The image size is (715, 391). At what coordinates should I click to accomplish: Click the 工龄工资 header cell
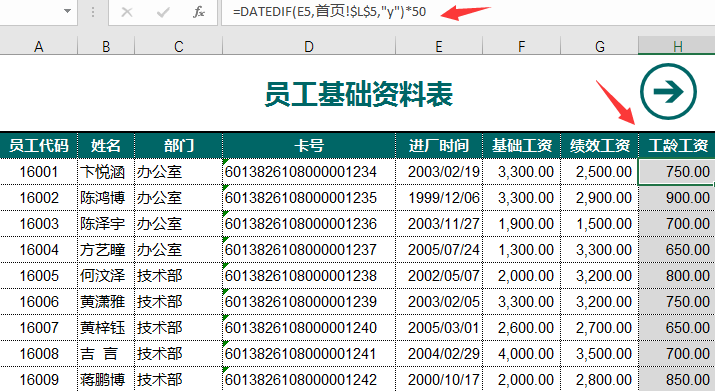point(677,146)
